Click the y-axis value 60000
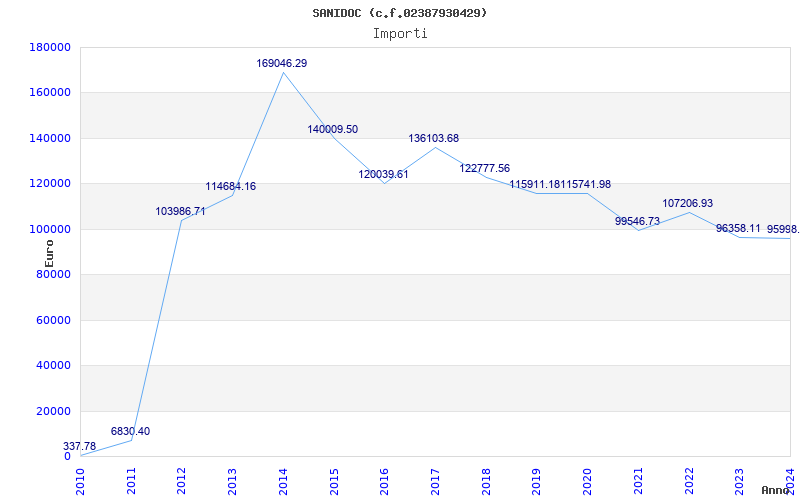Screen dimensions: 800x500 click(53, 320)
